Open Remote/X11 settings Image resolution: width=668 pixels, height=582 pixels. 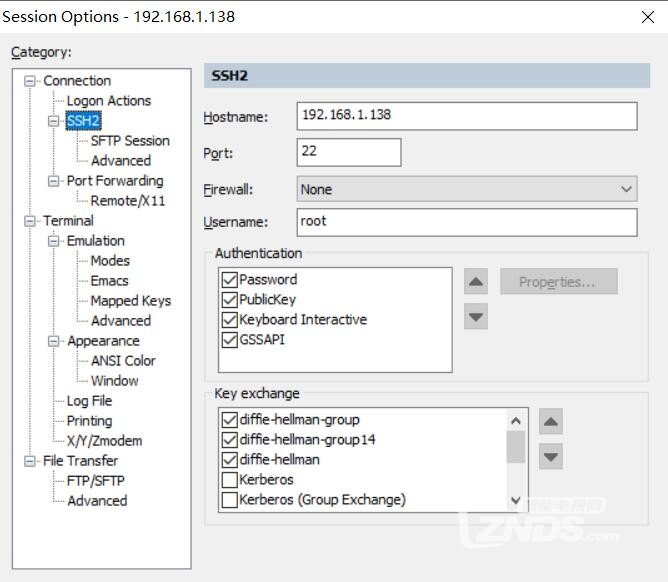(128, 201)
